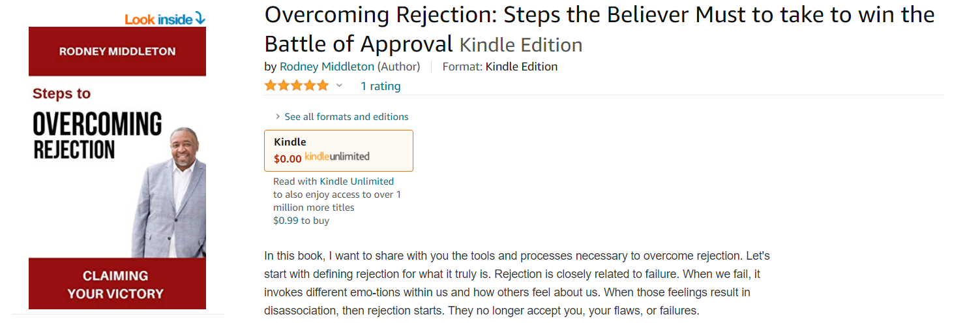Click the Look inside label
Image resolution: width=980 pixels, height=323 pixels.
(x=159, y=19)
